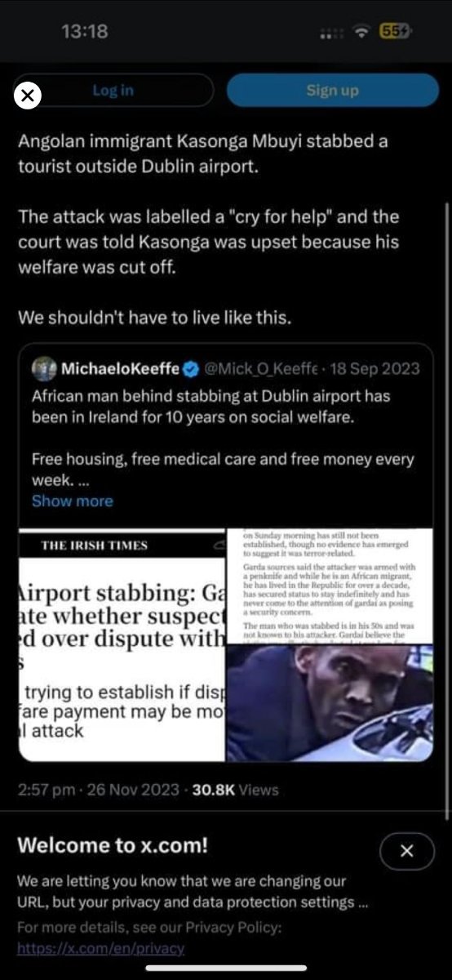Screen dimensions: 452x980
Task: Expand quoted post with Show more
Action: coord(72,501)
